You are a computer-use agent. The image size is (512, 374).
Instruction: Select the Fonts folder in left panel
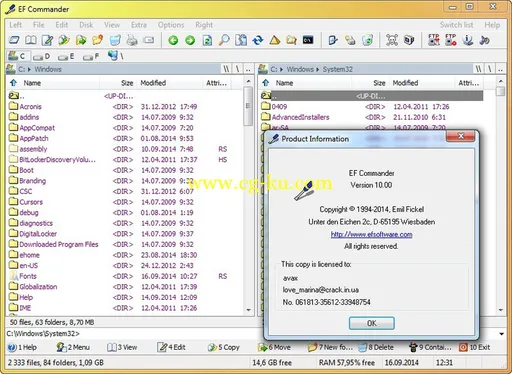[x=28, y=276]
